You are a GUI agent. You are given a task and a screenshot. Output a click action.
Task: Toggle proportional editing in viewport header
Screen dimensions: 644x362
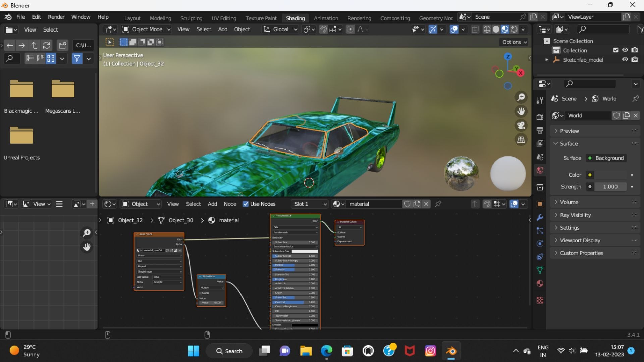(x=350, y=29)
